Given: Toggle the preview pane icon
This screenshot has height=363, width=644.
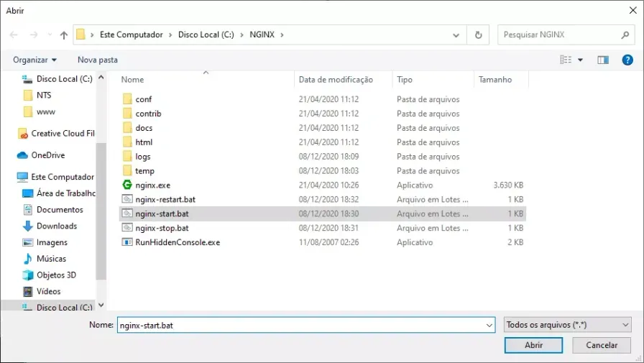Looking at the screenshot, I should point(603,60).
